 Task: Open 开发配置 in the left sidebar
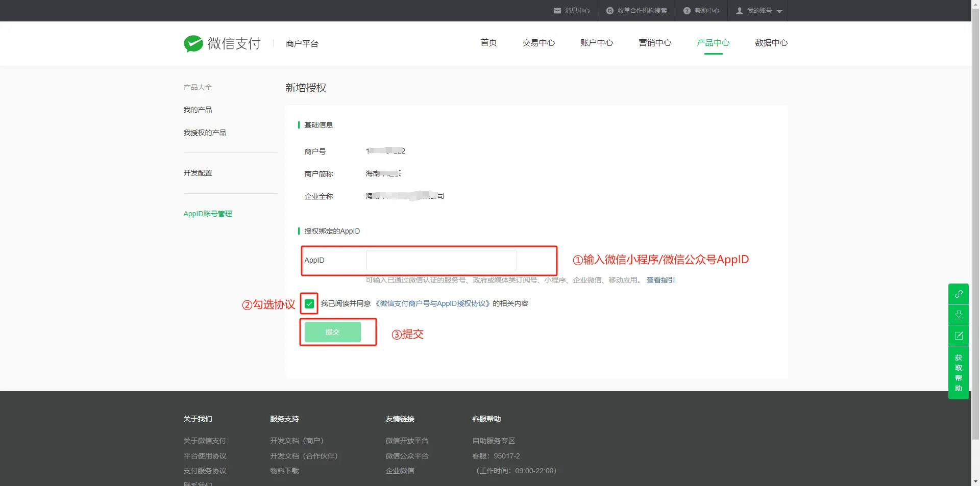click(198, 173)
